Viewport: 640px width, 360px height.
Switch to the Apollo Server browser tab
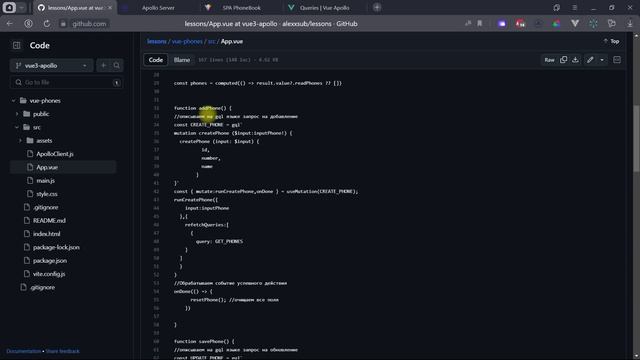coord(158,8)
